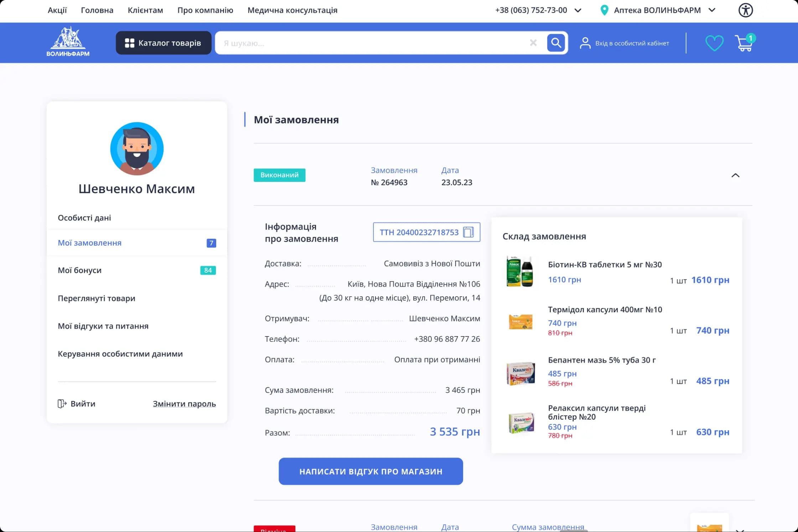The height and width of the screenshot is (532, 798).
Task: Click Вхід в особистий кабінет link
Action: (632, 43)
